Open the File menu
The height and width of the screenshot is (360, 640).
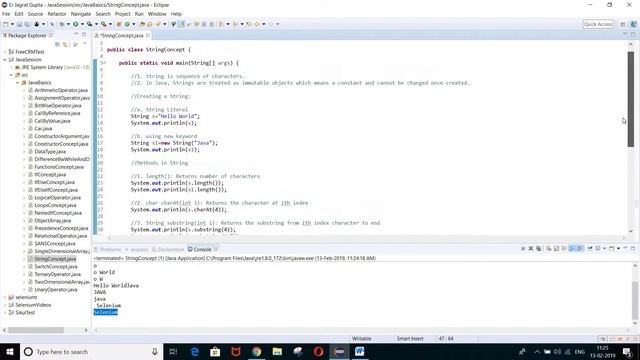6,14
